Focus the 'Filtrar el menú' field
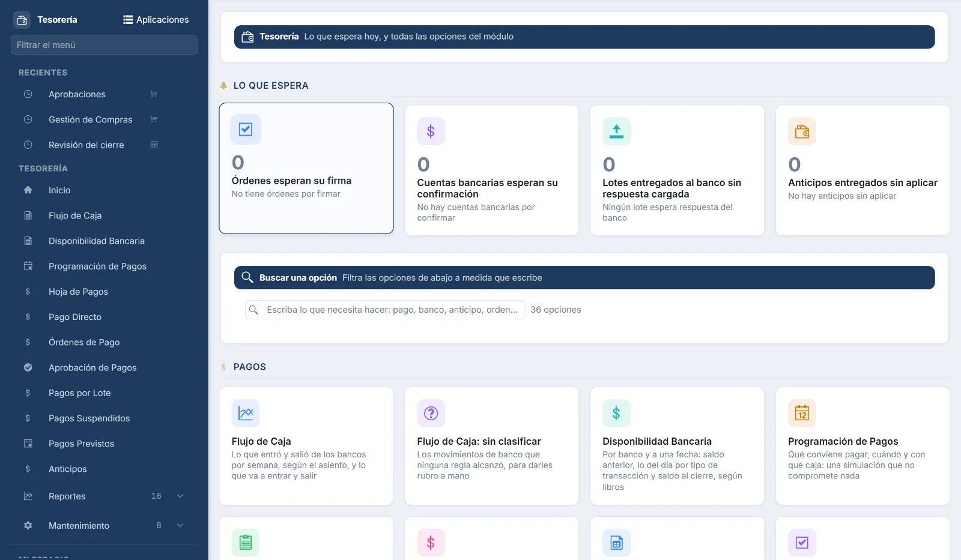 tap(104, 45)
